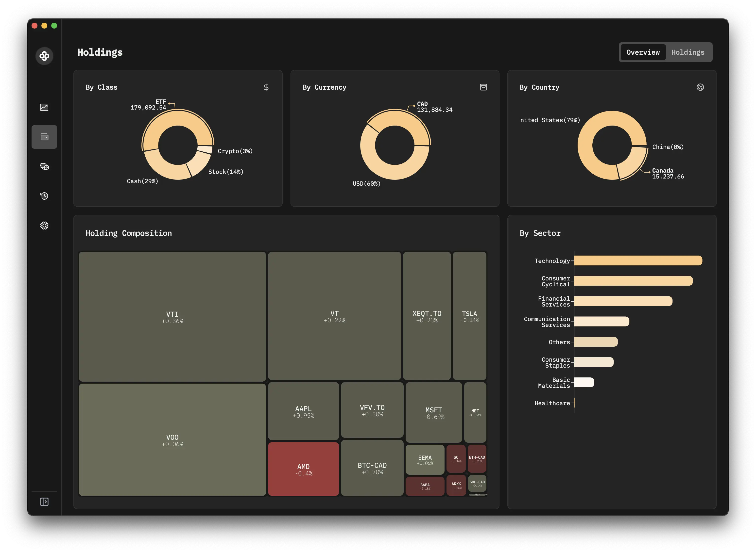Screen dimensions: 756x552
Task: Switch to the Overview tab
Action: 643,52
